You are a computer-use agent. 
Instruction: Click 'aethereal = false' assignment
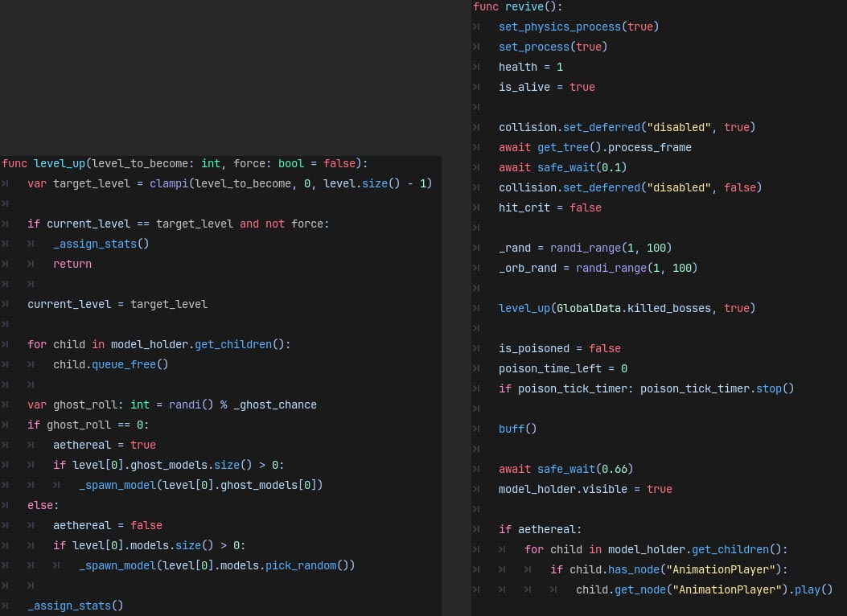pos(108,525)
